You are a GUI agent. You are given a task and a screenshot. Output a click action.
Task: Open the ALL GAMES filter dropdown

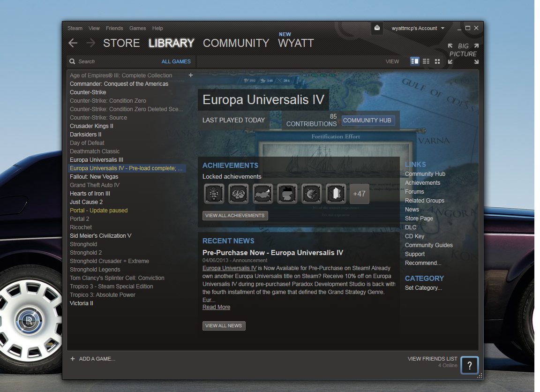pos(176,61)
